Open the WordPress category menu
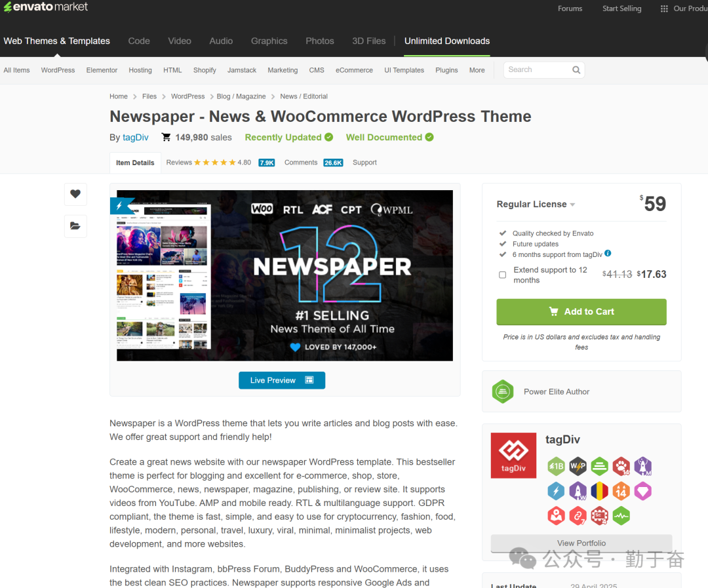The height and width of the screenshot is (588, 708). coord(58,70)
